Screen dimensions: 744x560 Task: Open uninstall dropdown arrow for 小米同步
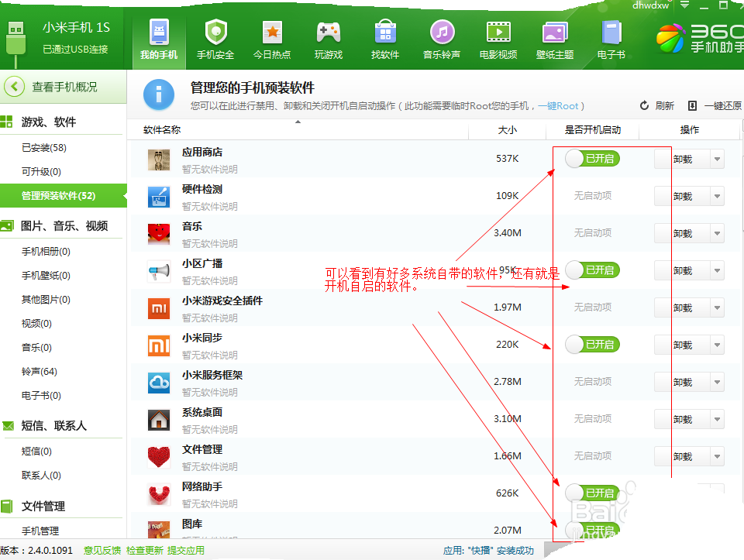[717, 345]
